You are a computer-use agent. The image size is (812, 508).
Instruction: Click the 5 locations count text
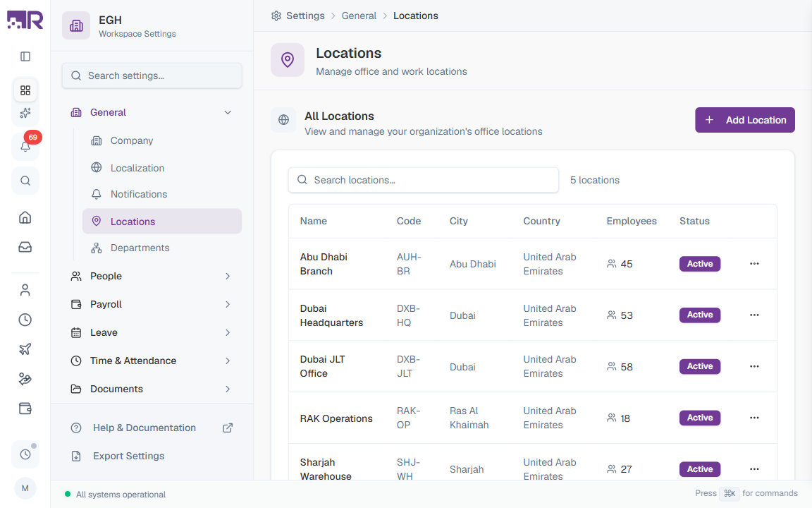pyautogui.click(x=594, y=180)
